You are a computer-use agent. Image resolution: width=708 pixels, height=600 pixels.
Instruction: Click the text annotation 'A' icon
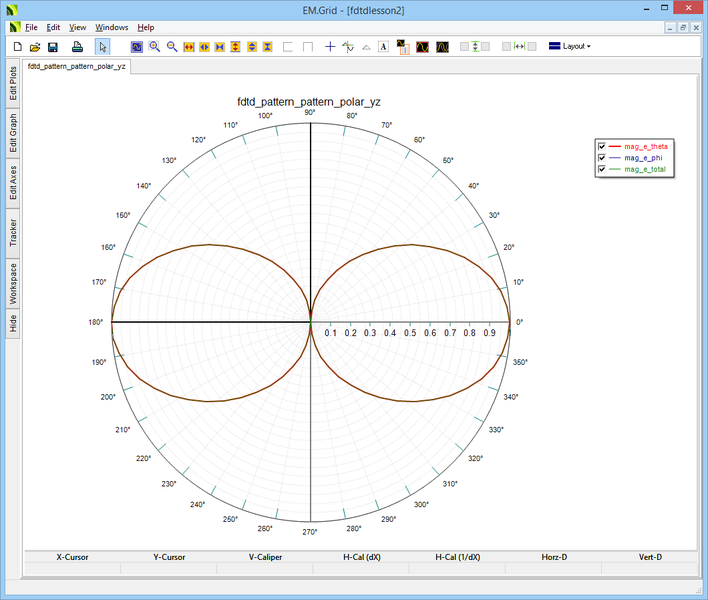(x=384, y=47)
